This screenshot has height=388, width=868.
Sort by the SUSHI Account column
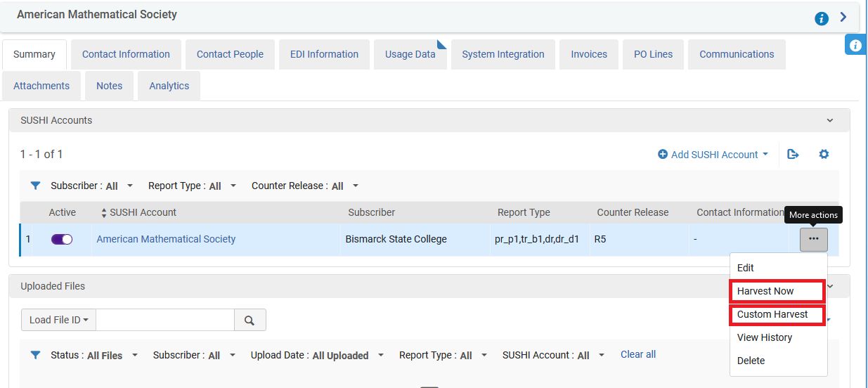pyautogui.click(x=138, y=212)
